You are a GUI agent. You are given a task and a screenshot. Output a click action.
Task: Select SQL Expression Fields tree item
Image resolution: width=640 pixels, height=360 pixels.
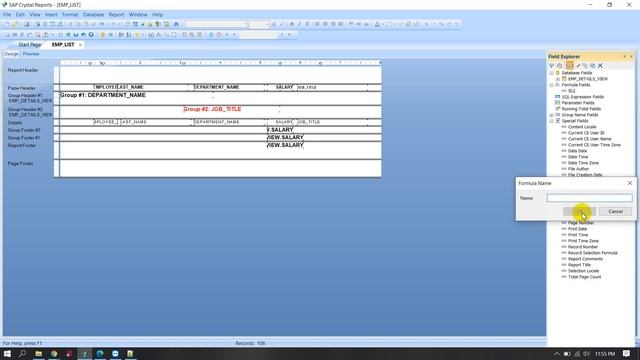coord(582,97)
